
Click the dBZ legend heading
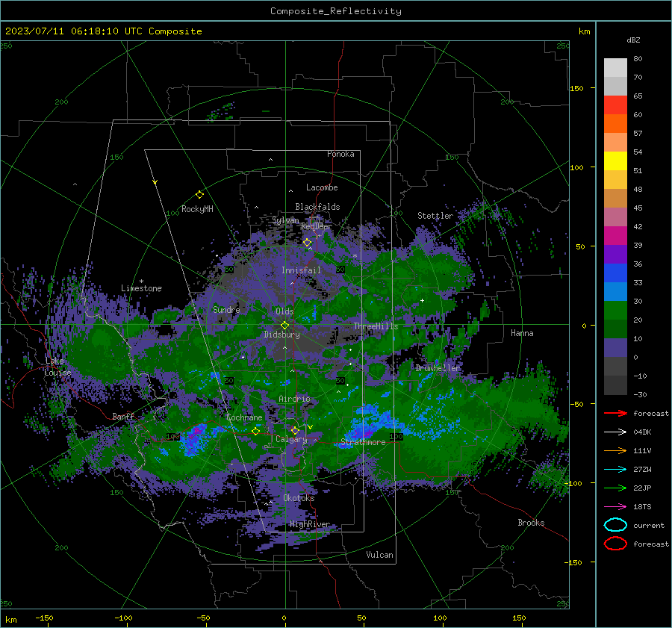coord(633,40)
